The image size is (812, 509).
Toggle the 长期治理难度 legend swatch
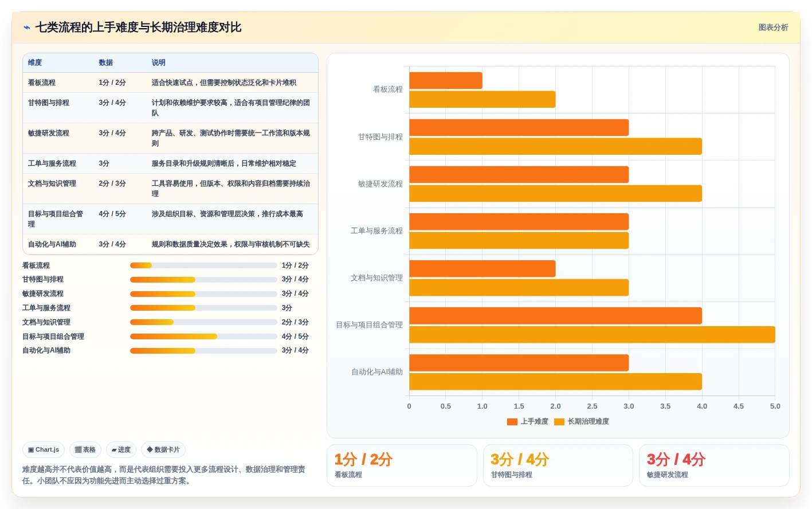(559, 422)
